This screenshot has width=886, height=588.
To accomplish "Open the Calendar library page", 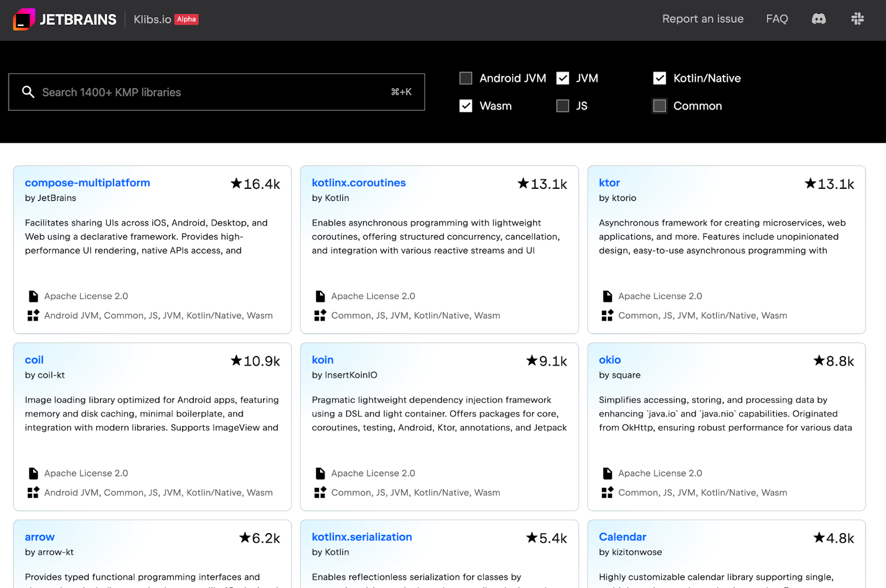I will point(622,537).
